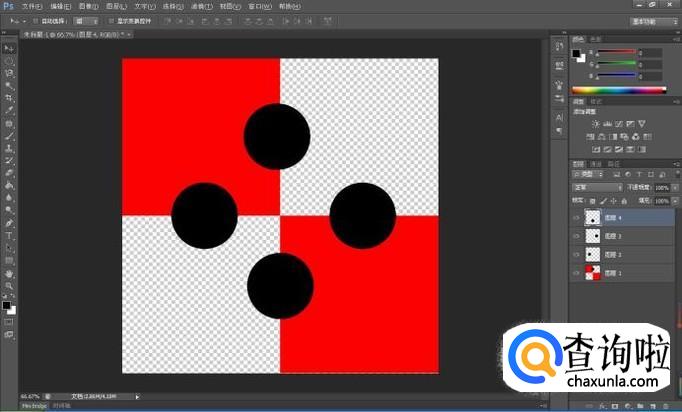
Task: Select the Move tool
Action: pos(9,48)
